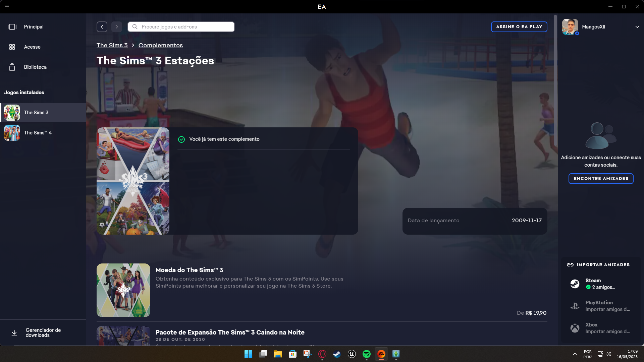The image size is (644, 362).
Task: Click the import friends link icon
Action: (x=570, y=265)
